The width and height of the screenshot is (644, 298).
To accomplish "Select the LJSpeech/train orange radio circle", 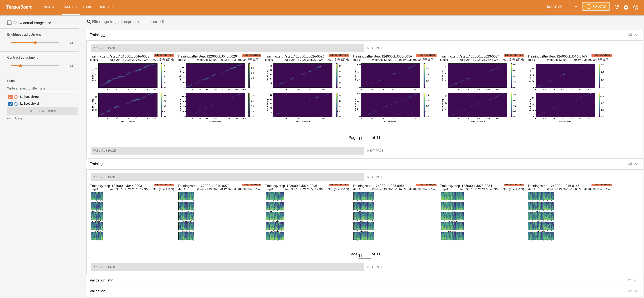I will [x=16, y=97].
